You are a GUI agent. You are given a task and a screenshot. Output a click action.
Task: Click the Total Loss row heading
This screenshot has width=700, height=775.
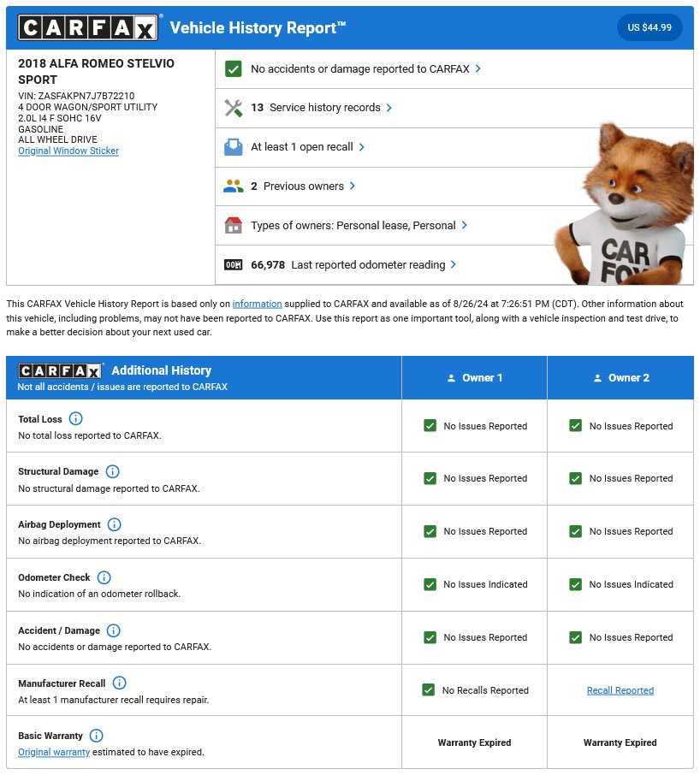(x=40, y=419)
